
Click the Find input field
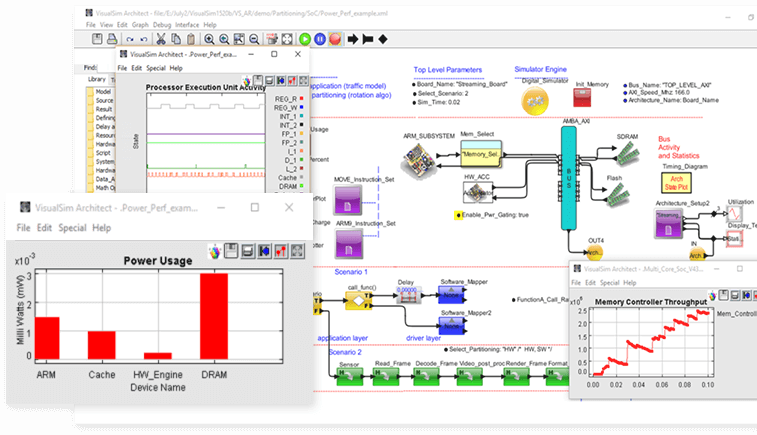[x=105, y=67]
